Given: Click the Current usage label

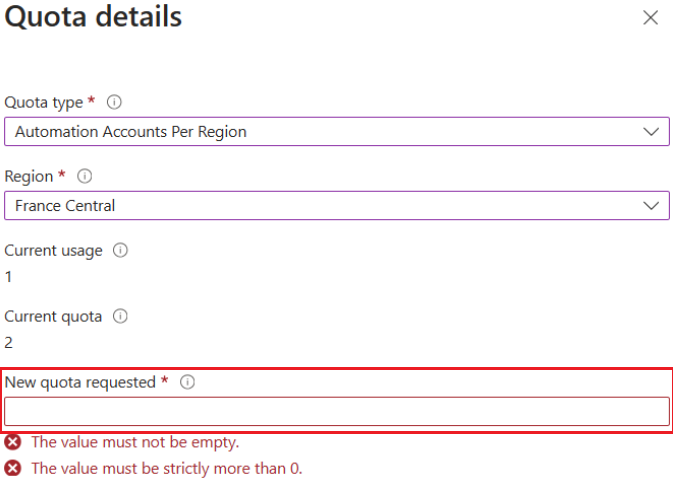Looking at the screenshot, I should click(x=54, y=250).
